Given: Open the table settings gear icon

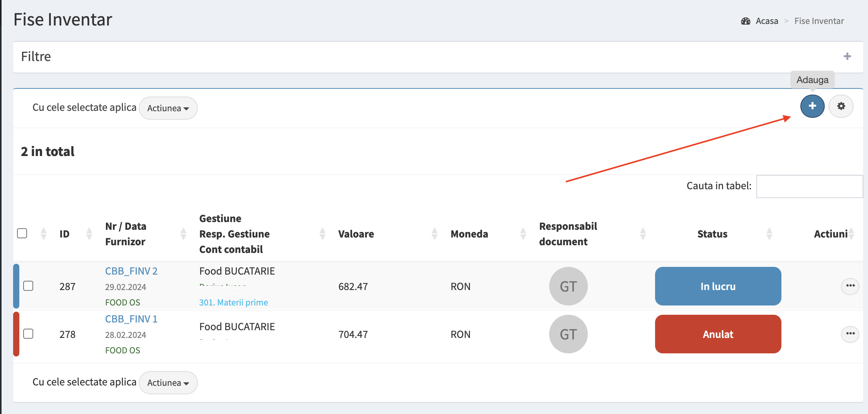Looking at the screenshot, I should (x=841, y=106).
